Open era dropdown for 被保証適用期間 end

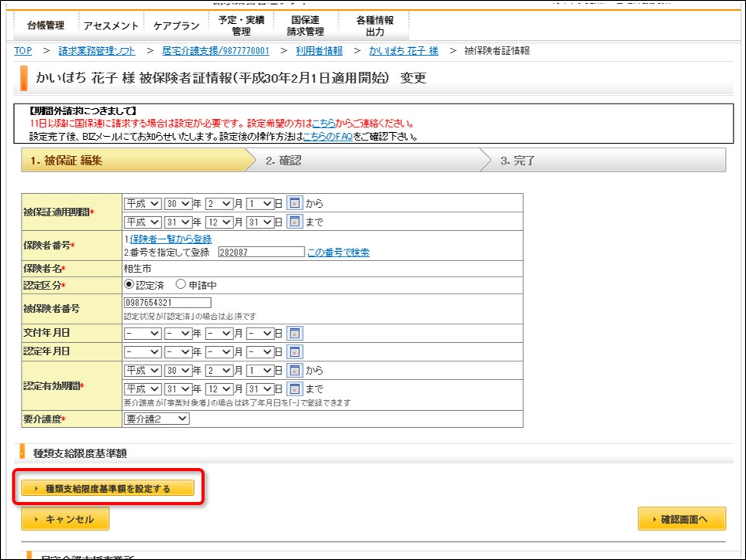[x=143, y=222]
